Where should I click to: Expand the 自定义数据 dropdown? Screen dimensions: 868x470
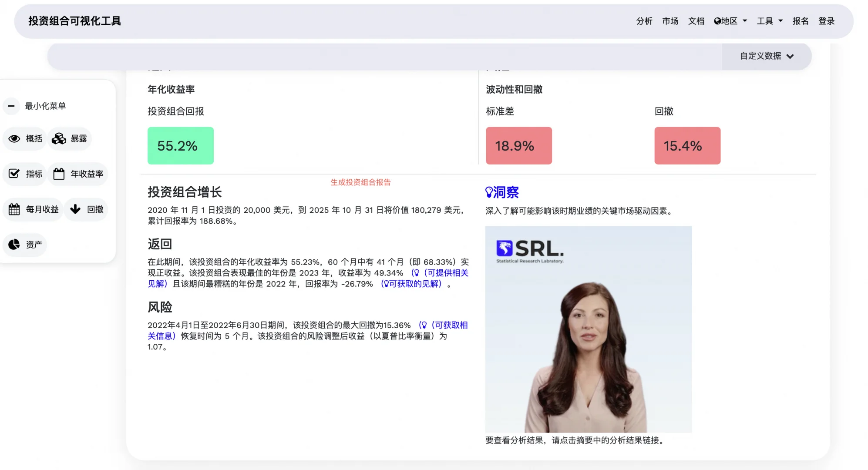(x=766, y=56)
